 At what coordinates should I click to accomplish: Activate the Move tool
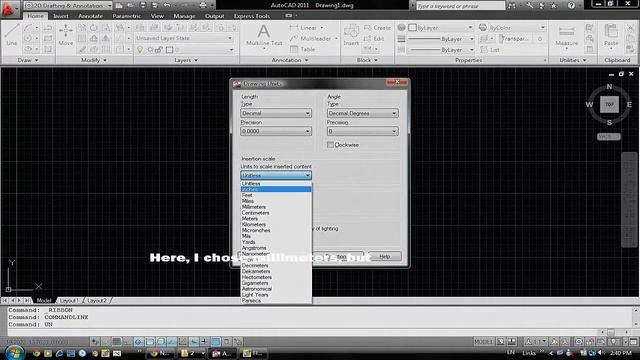click(66, 35)
